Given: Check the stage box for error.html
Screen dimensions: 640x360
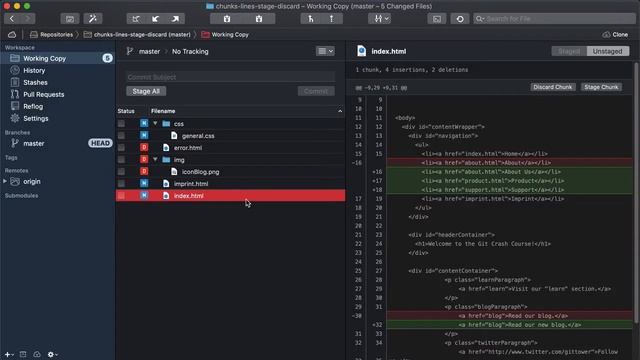Looking at the screenshot, I should tap(121, 147).
